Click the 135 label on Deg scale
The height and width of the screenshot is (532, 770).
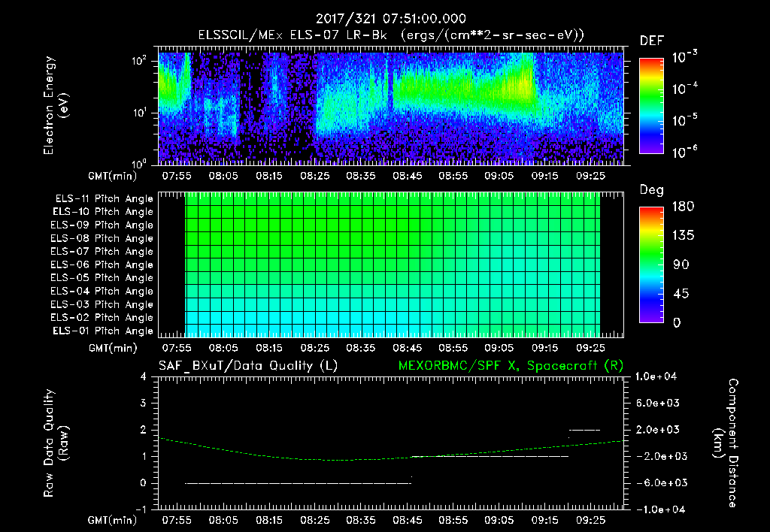(683, 236)
